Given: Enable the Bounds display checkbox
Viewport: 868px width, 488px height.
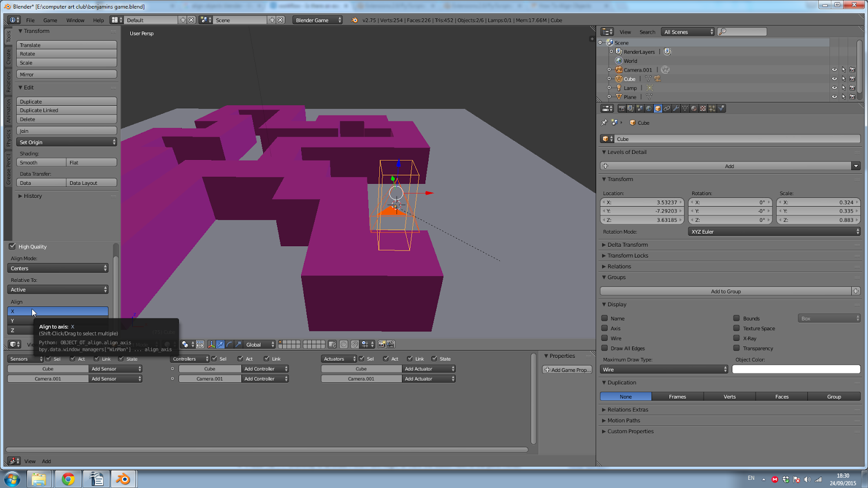Looking at the screenshot, I should point(737,318).
